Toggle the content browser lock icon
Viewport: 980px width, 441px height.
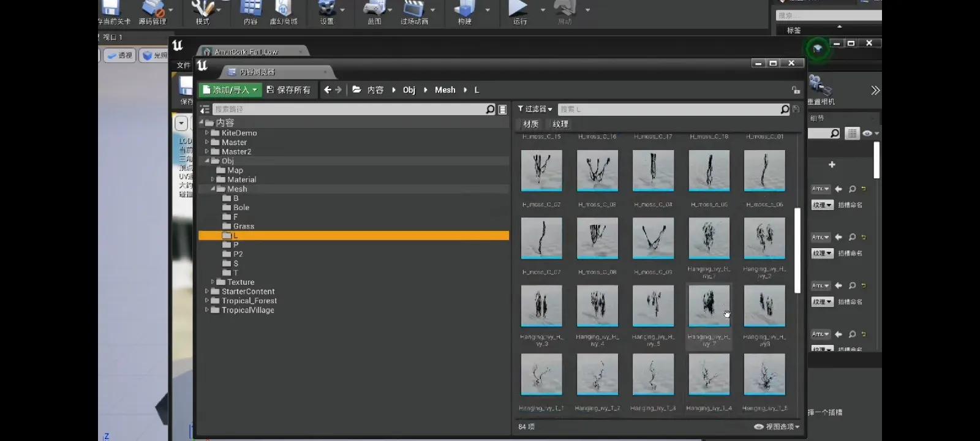tap(796, 90)
